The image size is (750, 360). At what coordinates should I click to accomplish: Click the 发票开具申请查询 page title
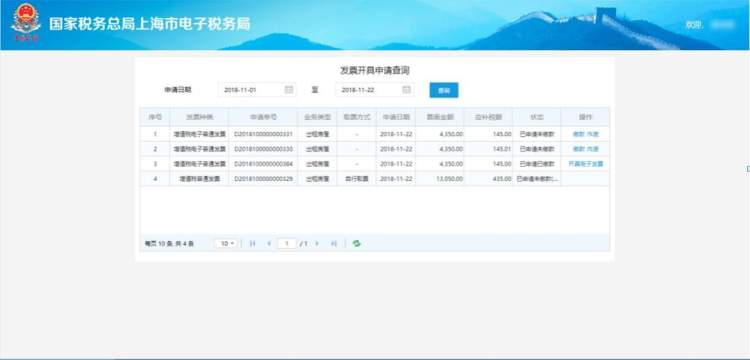pyautogui.click(x=375, y=70)
